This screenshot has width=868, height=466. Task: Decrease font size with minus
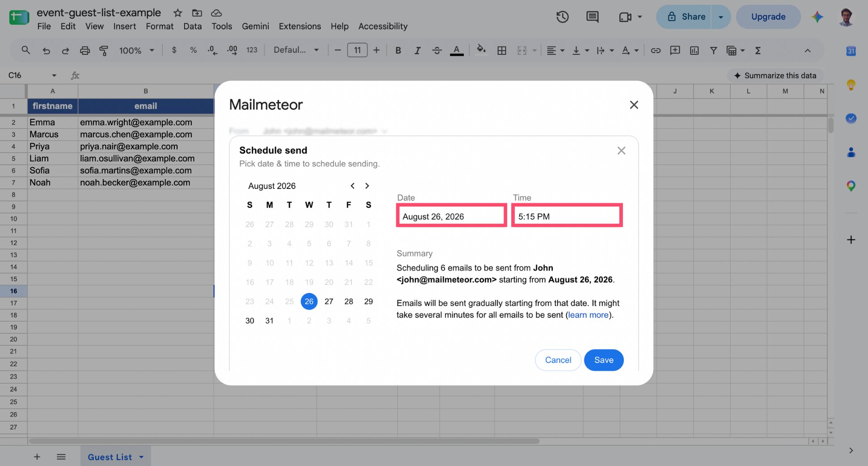click(338, 50)
